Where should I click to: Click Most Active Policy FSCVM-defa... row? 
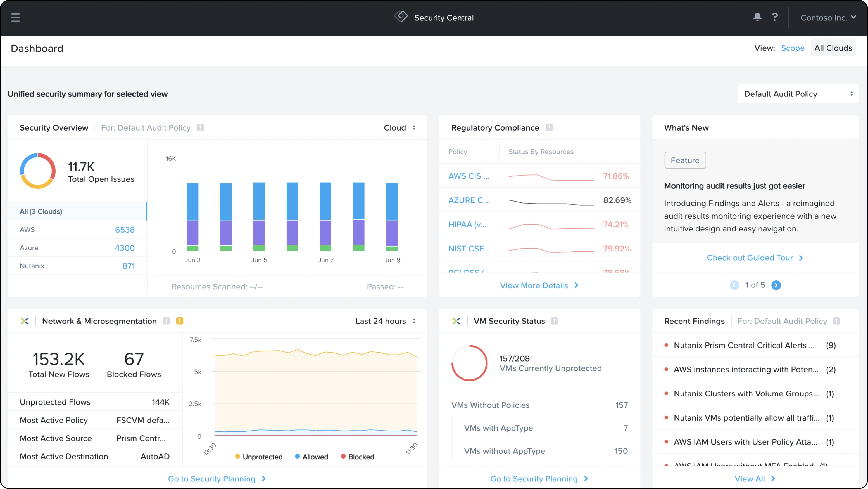[x=95, y=420]
